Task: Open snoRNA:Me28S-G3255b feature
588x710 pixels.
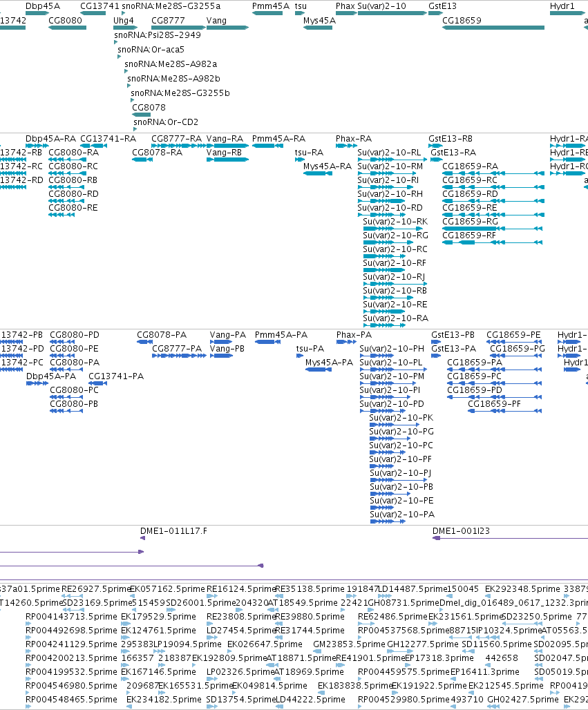Action: click(180, 93)
